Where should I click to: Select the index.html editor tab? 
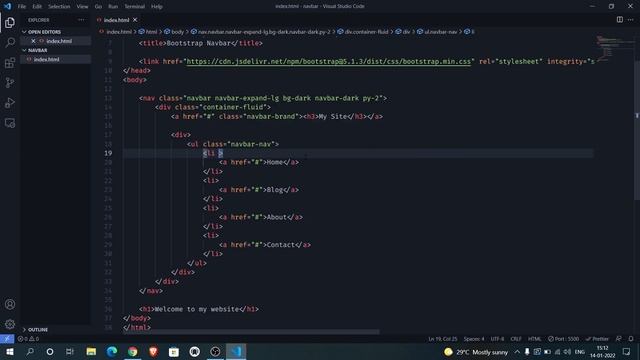coord(116,20)
